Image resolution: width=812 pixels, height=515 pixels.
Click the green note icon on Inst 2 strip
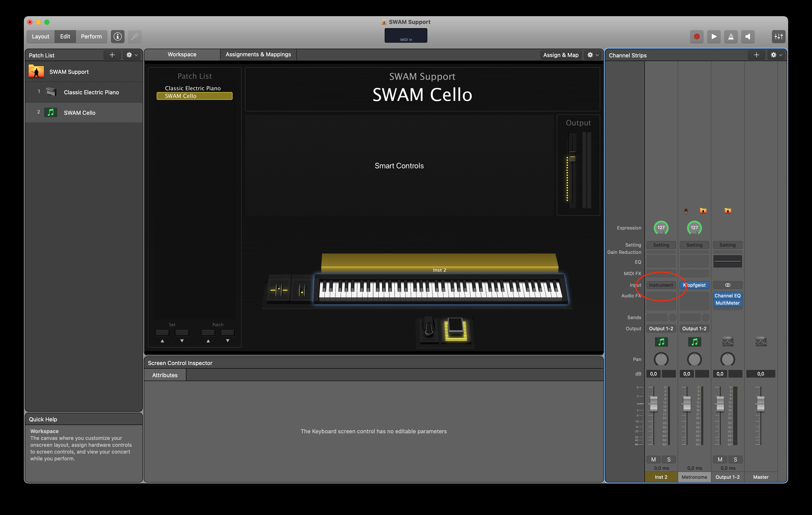pos(661,342)
